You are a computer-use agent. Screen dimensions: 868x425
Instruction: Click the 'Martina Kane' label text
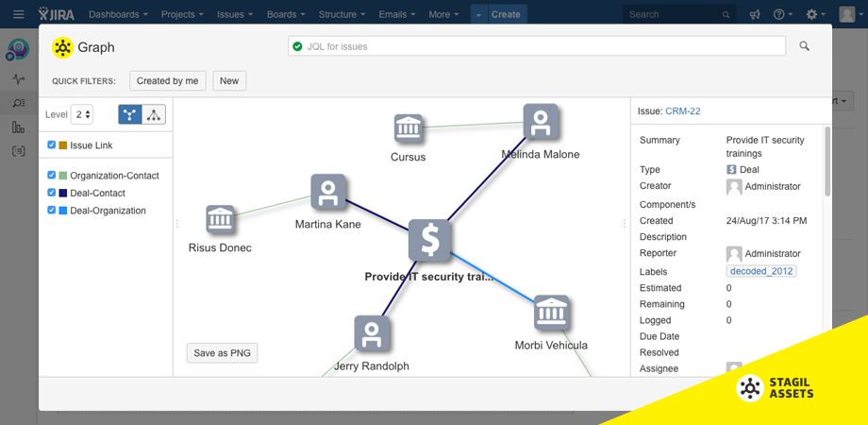pos(327,225)
